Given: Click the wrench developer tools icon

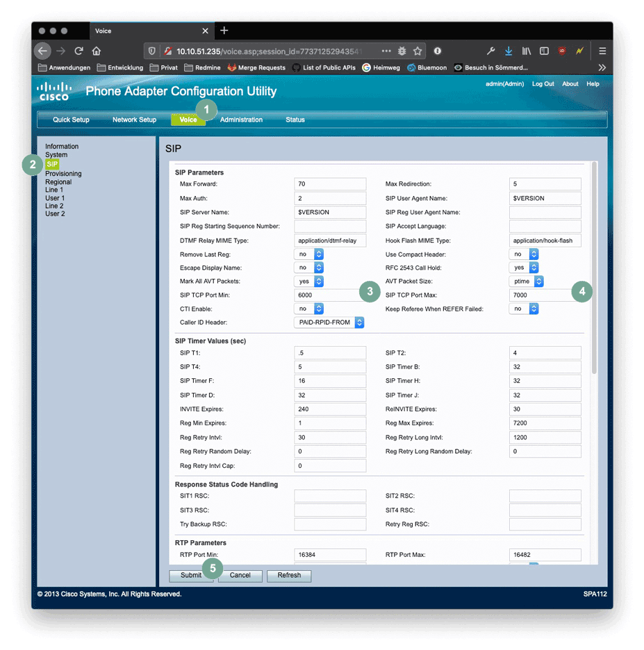Looking at the screenshot, I should [490, 51].
